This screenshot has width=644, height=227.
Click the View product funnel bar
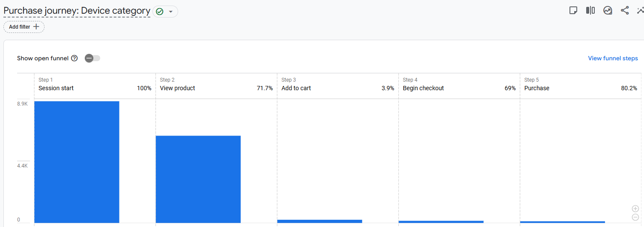coord(198,179)
